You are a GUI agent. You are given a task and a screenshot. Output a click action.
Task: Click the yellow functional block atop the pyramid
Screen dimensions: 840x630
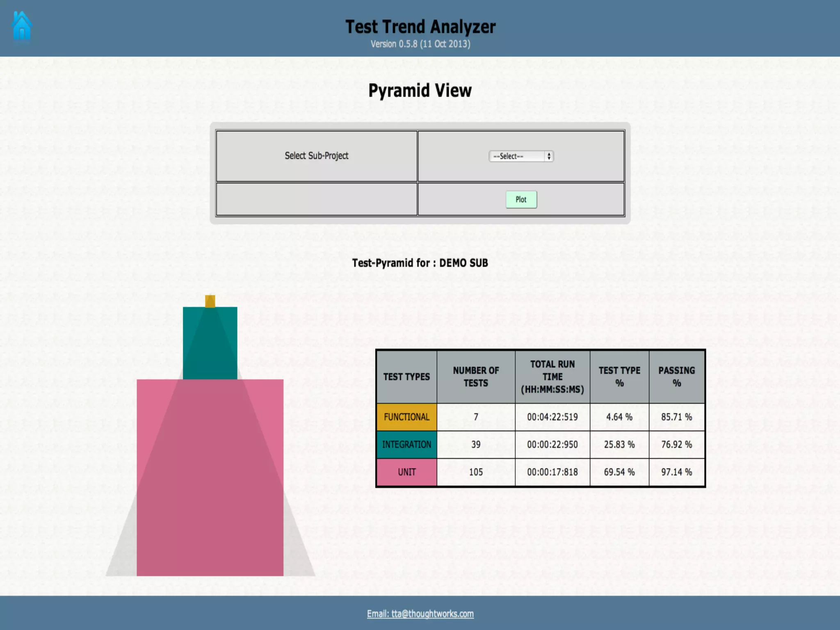(210, 301)
